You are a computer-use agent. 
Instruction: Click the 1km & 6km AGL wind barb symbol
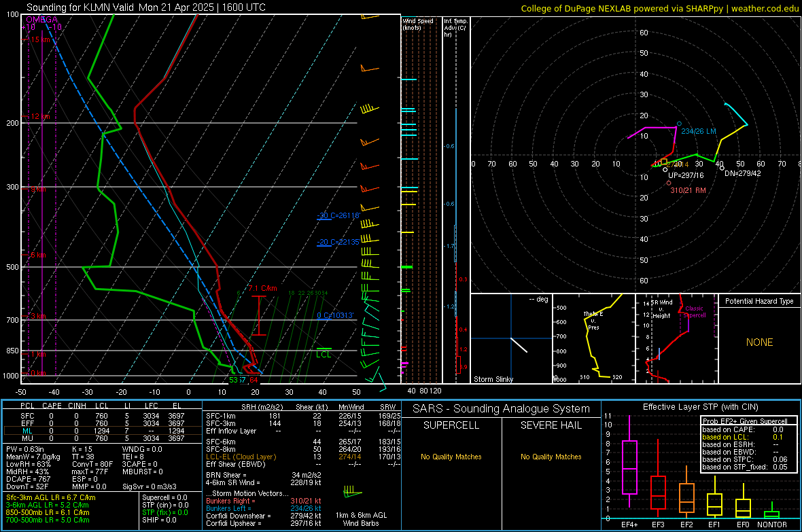352,492
